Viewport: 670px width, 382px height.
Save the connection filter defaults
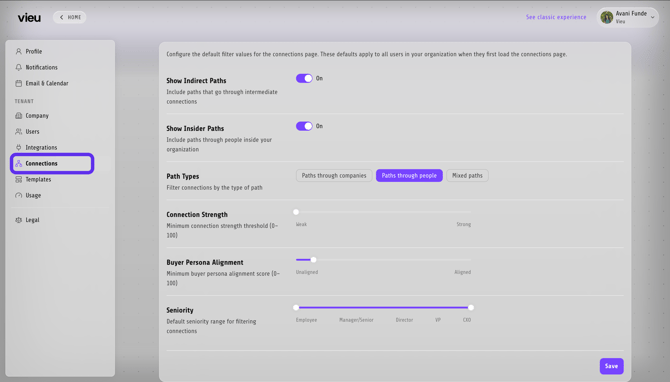(x=611, y=366)
